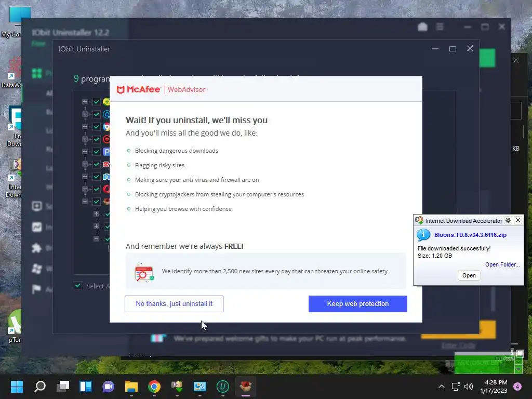Image resolution: width=532 pixels, height=399 pixels.
Task: Uncheck program with box package icon
Action: click(x=96, y=202)
